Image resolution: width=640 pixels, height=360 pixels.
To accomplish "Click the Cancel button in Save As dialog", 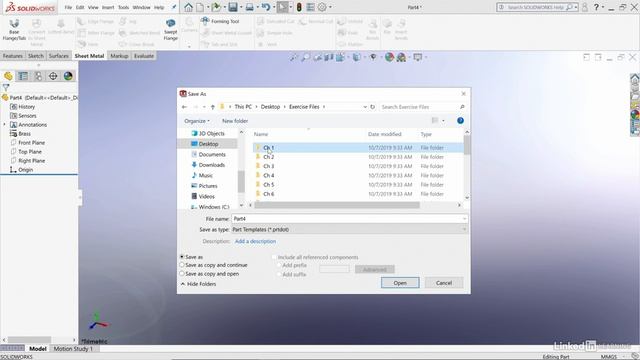I will coord(444,283).
